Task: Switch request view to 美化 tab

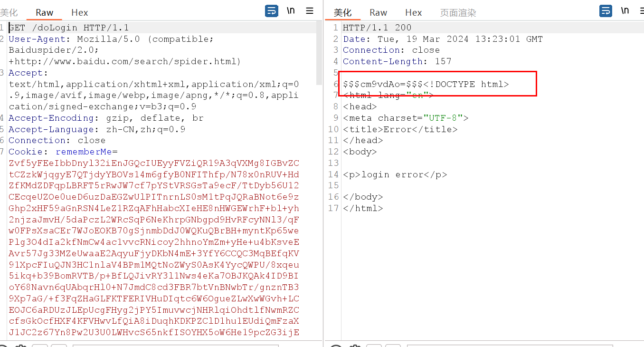Action: coord(9,13)
